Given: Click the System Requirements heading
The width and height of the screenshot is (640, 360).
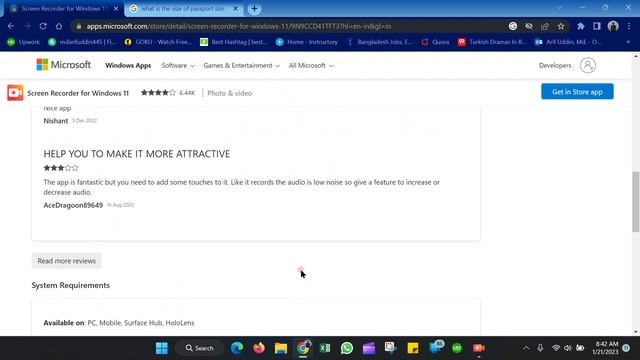Looking at the screenshot, I should (71, 285).
